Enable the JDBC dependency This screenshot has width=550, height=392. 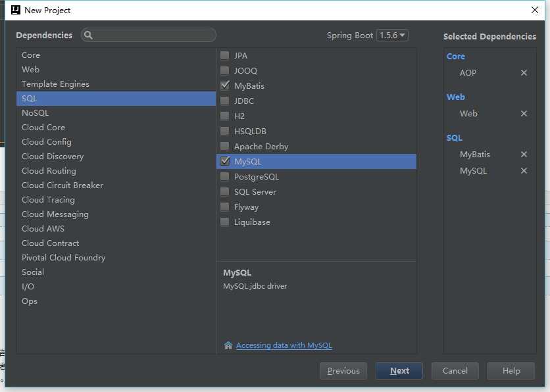click(x=225, y=101)
